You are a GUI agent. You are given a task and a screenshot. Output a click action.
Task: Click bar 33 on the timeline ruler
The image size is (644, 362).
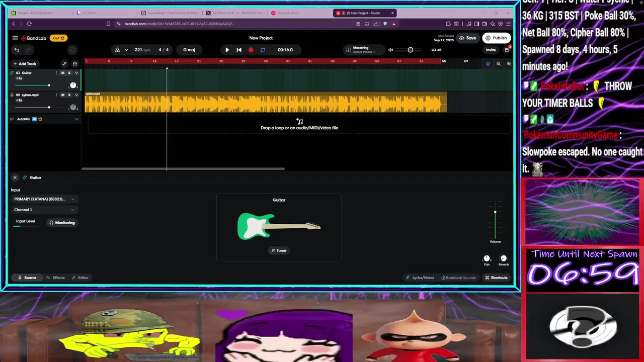(266, 61)
